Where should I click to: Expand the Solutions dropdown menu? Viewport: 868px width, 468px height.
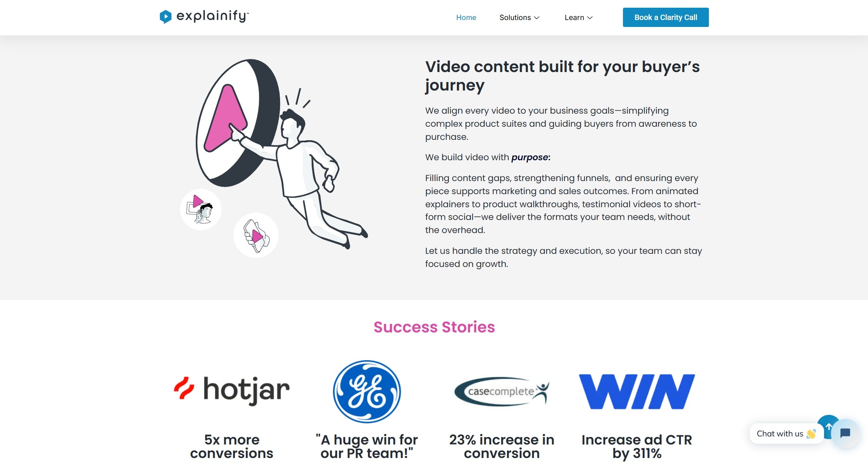click(519, 17)
